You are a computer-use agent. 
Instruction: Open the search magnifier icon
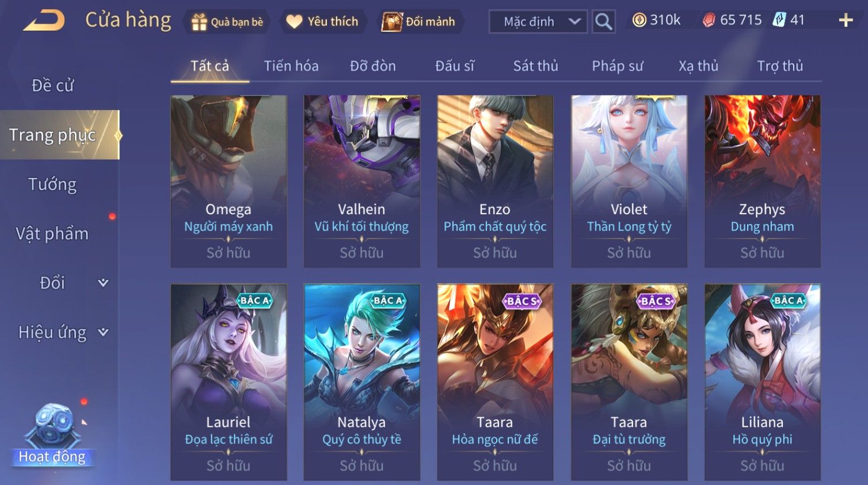point(603,22)
